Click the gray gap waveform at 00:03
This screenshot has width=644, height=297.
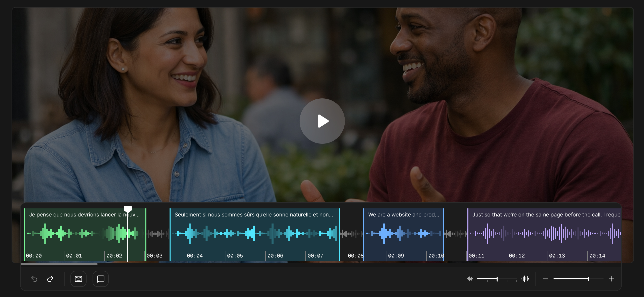click(x=158, y=234)
